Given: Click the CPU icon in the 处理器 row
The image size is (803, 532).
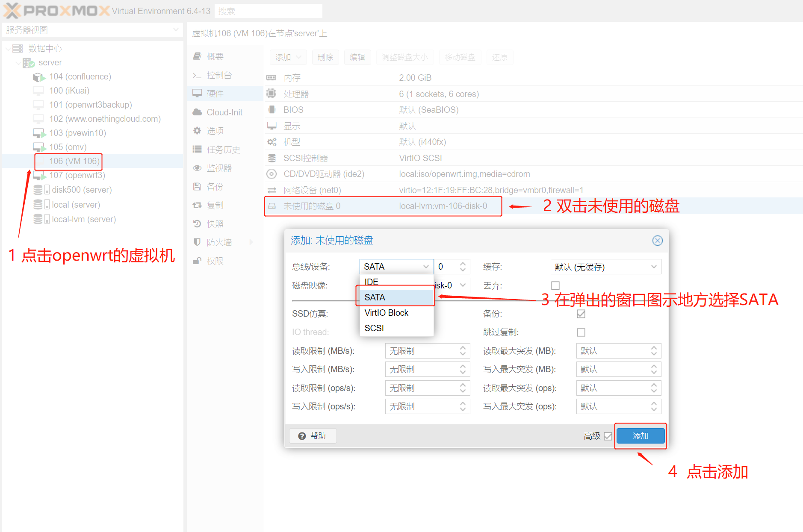Looking at the screenshot, I should [272, 94].
